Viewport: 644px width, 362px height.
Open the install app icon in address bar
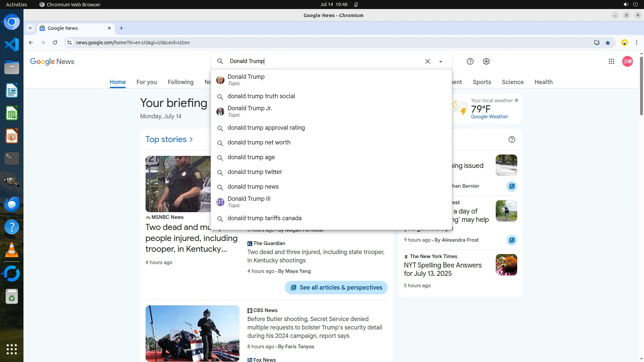(x=597, y=43)
